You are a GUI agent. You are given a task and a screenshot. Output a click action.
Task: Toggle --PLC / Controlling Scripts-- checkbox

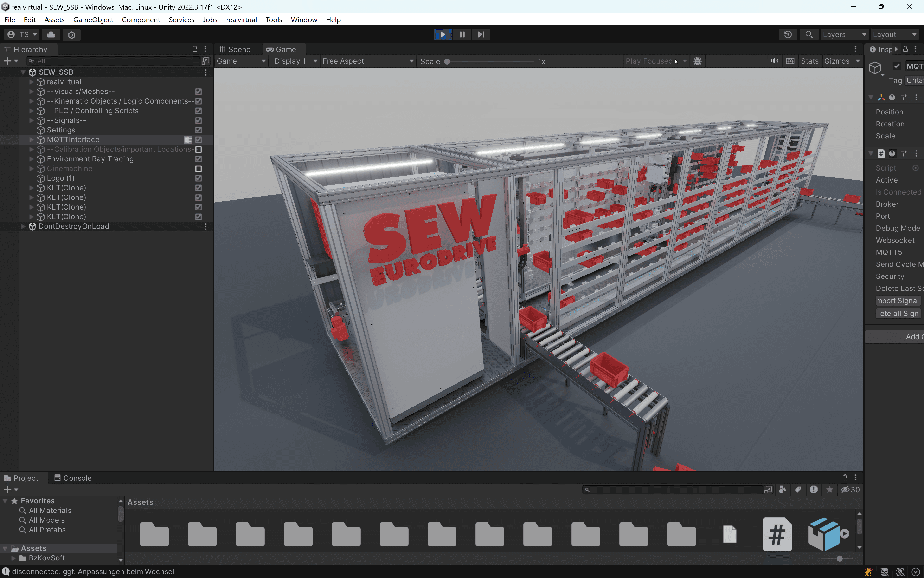pyautogui.click(x=198, y=111)
